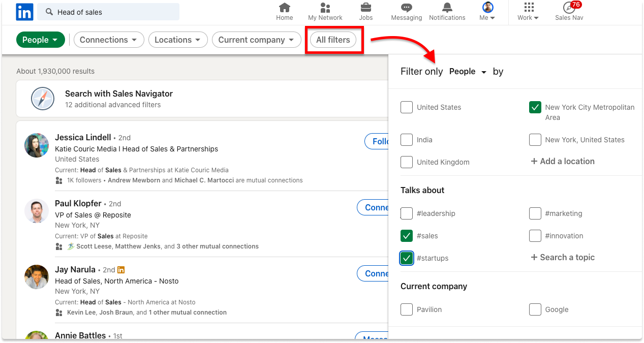Check New York, United States box
The width and height of the screenshot is (644, 343).
535,140
